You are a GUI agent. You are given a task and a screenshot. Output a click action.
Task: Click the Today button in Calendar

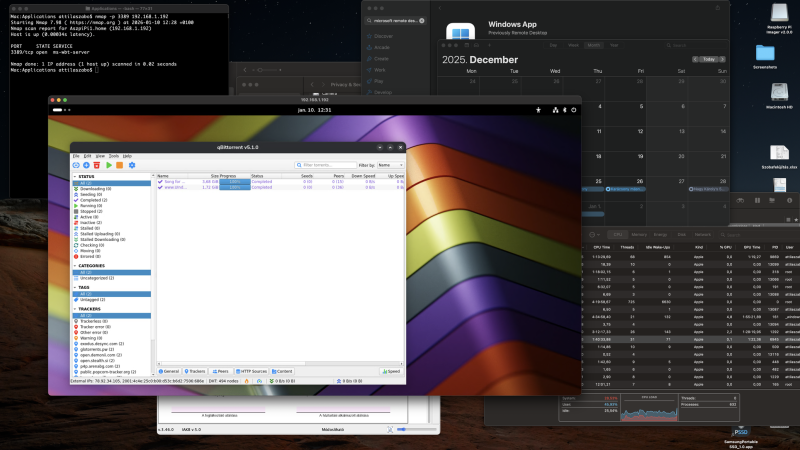(709, 59)
